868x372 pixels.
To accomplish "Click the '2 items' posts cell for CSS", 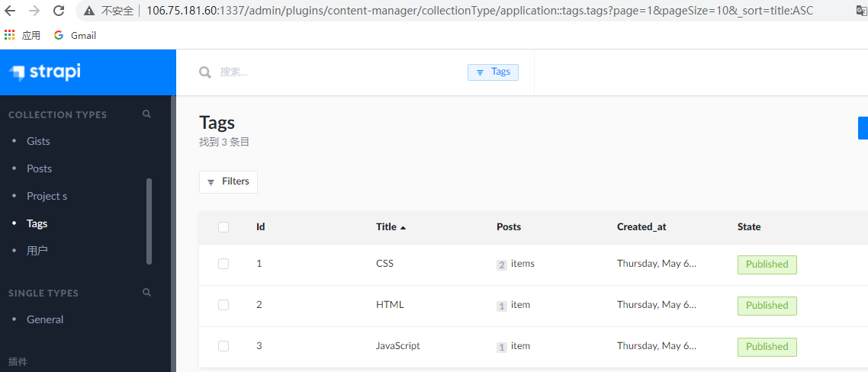I will (516, 264).
